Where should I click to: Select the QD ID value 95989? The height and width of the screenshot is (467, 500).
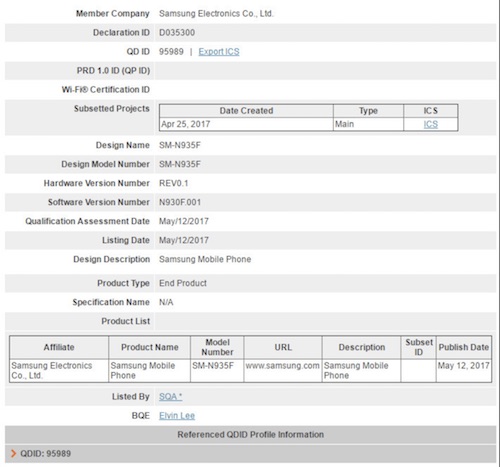[x=171, y=52]
